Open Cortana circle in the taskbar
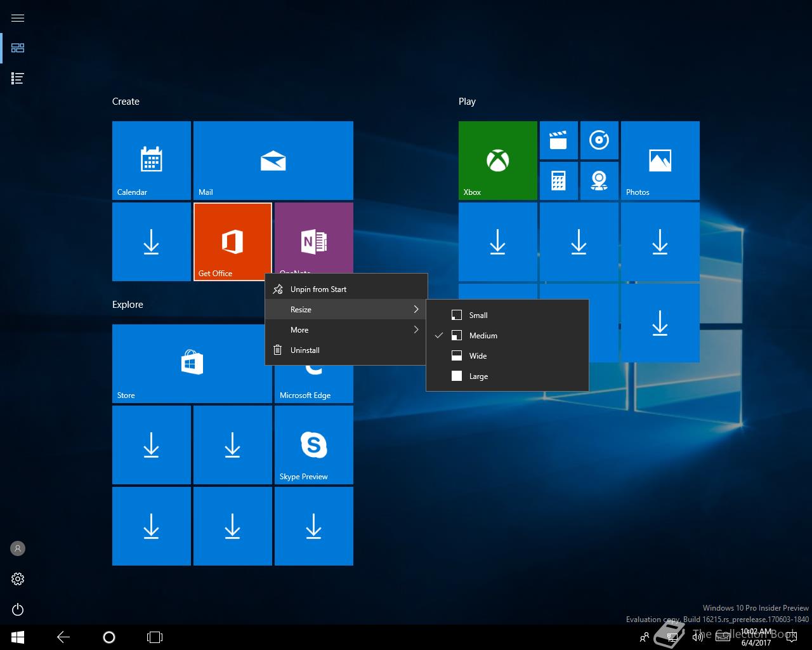Screen dimensions: 812x650 point(109,637)
